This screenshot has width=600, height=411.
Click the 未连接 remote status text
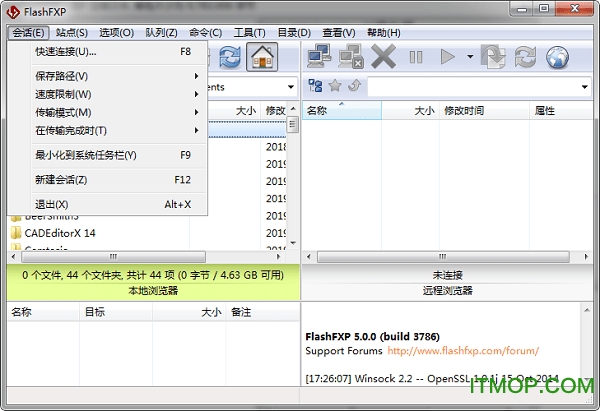click(447, 275)
